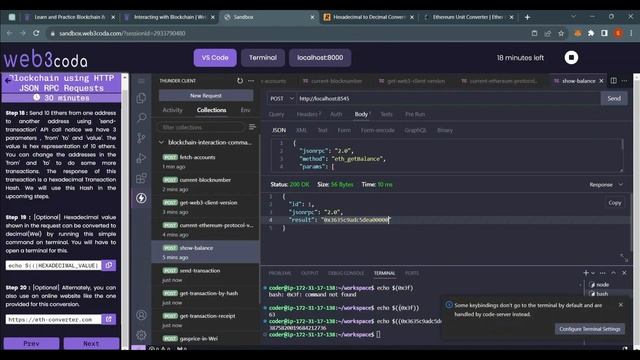Reload the browser page

(x=36, y=33)
